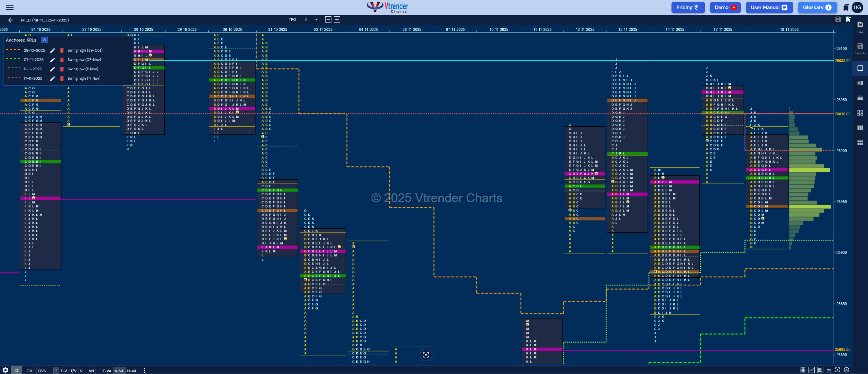
Task: Click the Save As icon in sidebar
Action: click(860, 48)
